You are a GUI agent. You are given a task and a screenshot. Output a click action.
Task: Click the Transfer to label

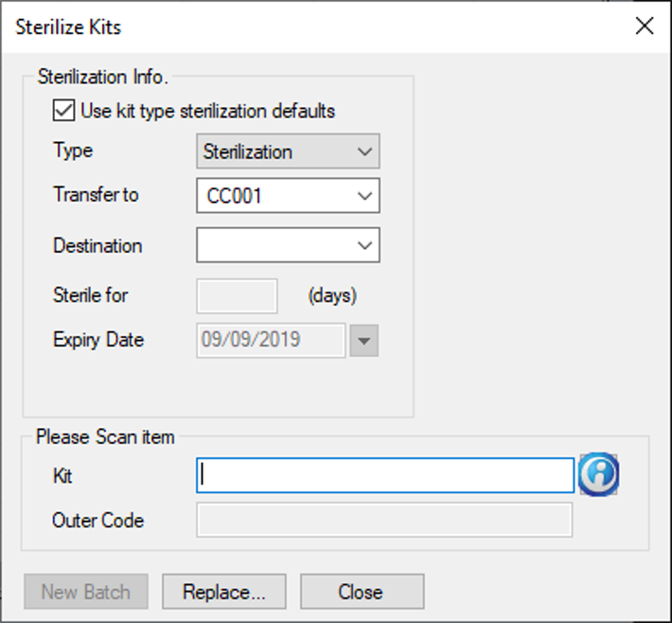point(96,195)
